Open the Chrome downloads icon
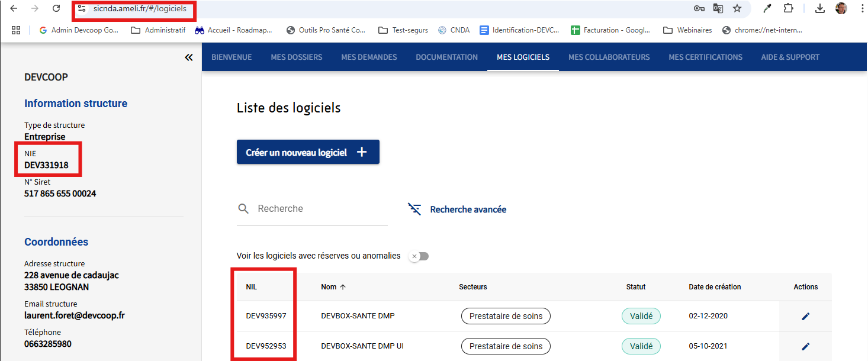Image resolution: width=868 pixels, height=361 pixels. tap(820, 8)
